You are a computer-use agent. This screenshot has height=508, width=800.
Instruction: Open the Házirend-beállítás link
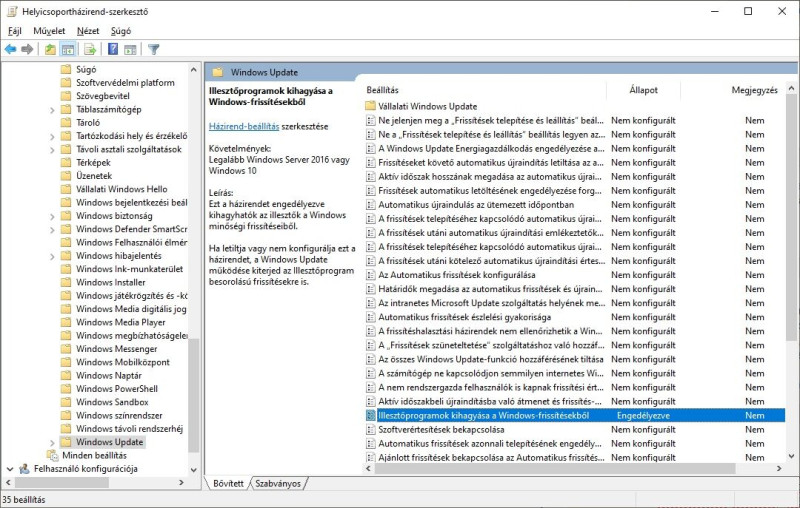click(244, 126)
